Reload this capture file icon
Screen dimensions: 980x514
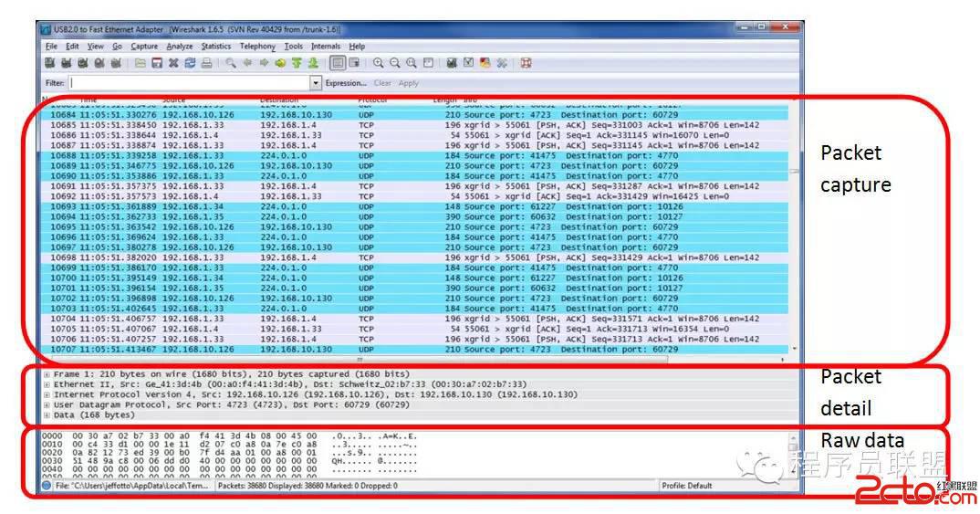(190, 63)
